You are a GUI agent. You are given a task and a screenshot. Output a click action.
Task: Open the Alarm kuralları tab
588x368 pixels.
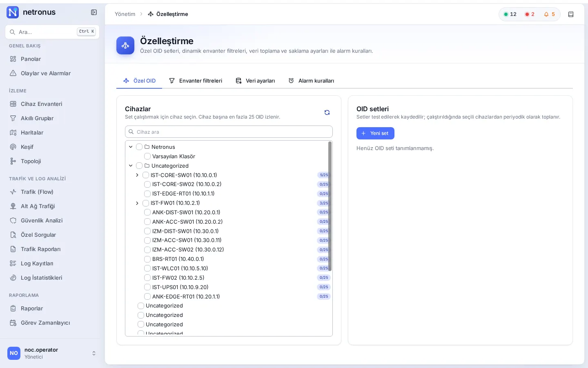311,81
